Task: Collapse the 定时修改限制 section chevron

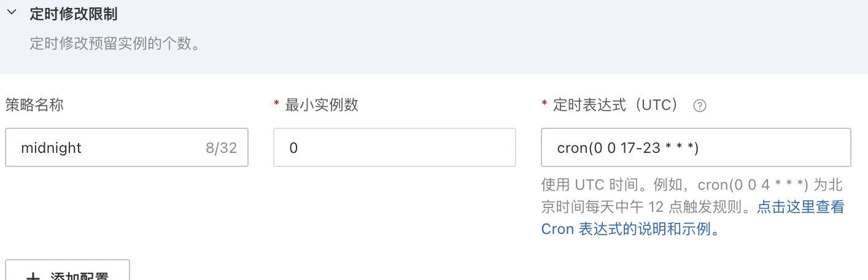Action: point(10,14)
